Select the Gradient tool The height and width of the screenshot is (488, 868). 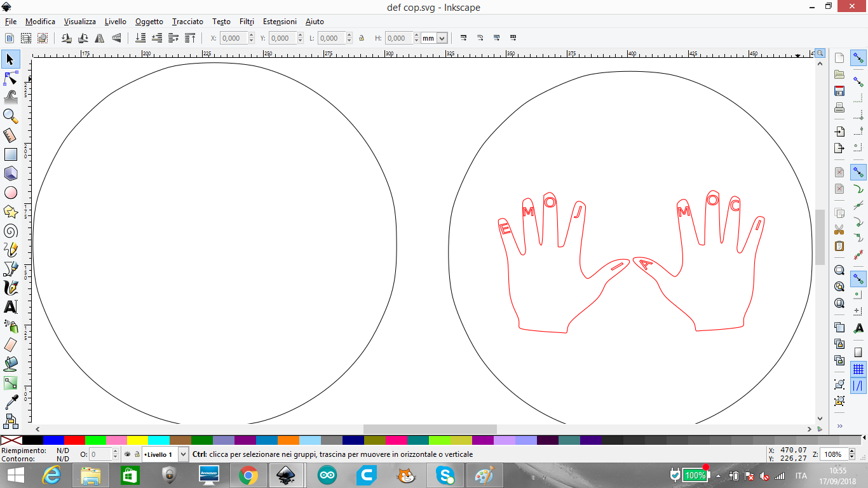click(10, 383)
